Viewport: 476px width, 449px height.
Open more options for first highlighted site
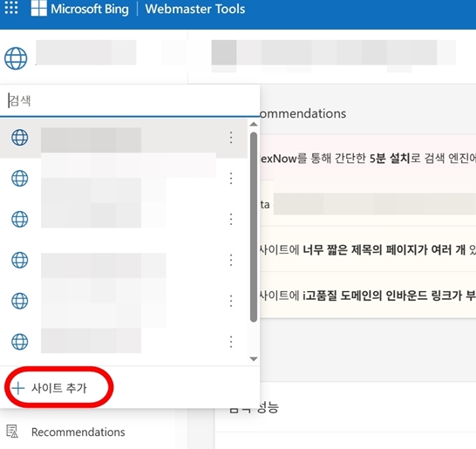click(x=231, y=138)
